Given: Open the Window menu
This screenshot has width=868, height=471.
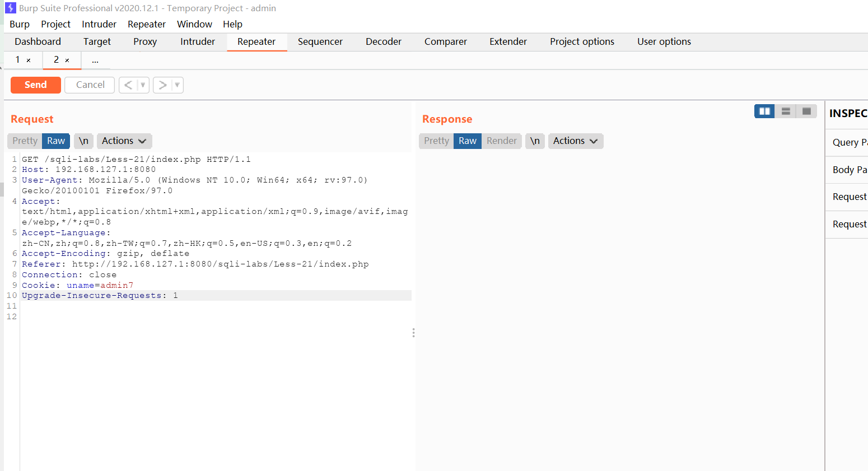Looking at the screenshot, I should point(194,24).
